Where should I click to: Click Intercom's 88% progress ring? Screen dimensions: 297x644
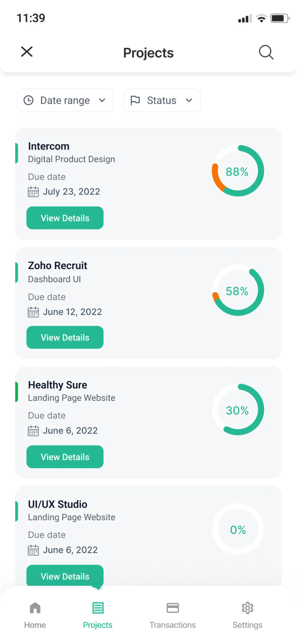point(238,171)
